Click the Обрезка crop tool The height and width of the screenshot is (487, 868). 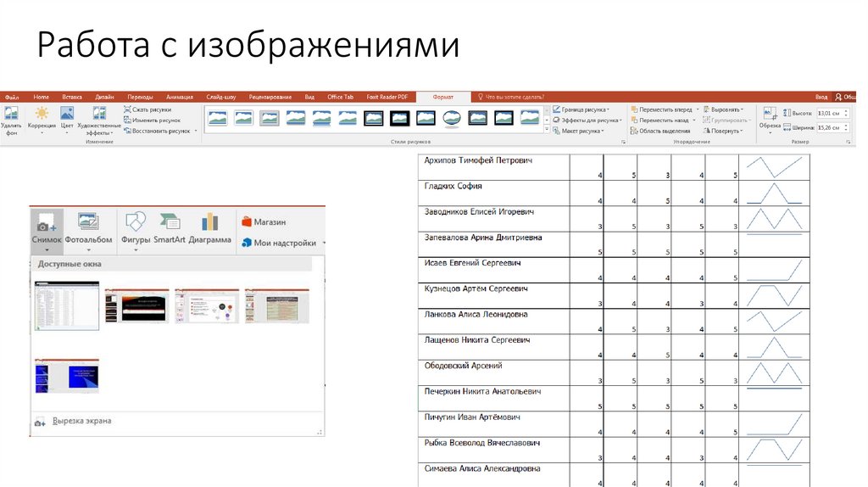pyautogui.click(x=770, y=120)
